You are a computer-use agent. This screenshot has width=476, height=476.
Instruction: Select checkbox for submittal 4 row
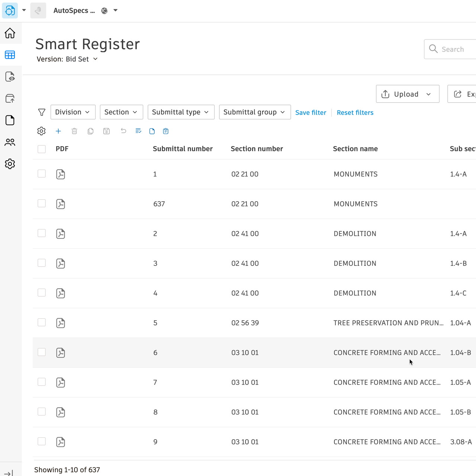pos(42,293)
